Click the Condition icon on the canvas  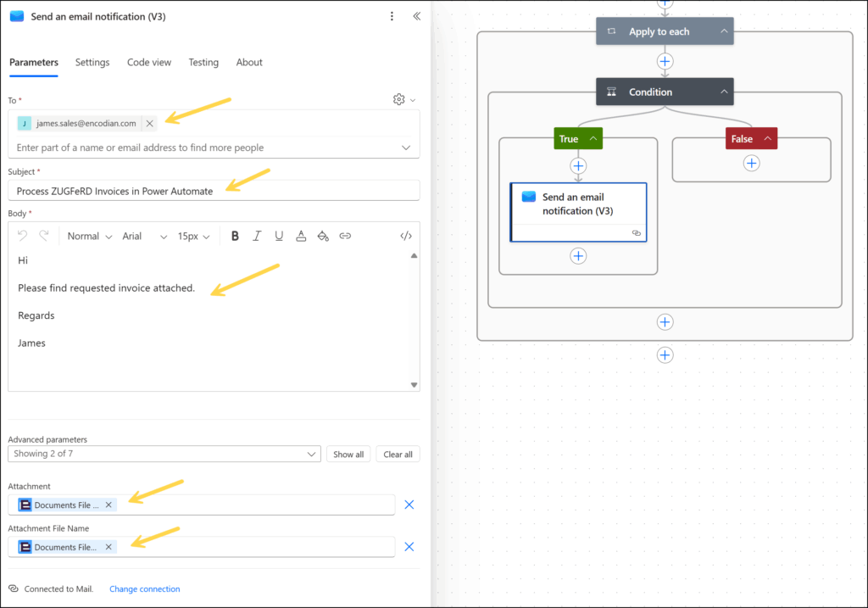click(612, 92)
